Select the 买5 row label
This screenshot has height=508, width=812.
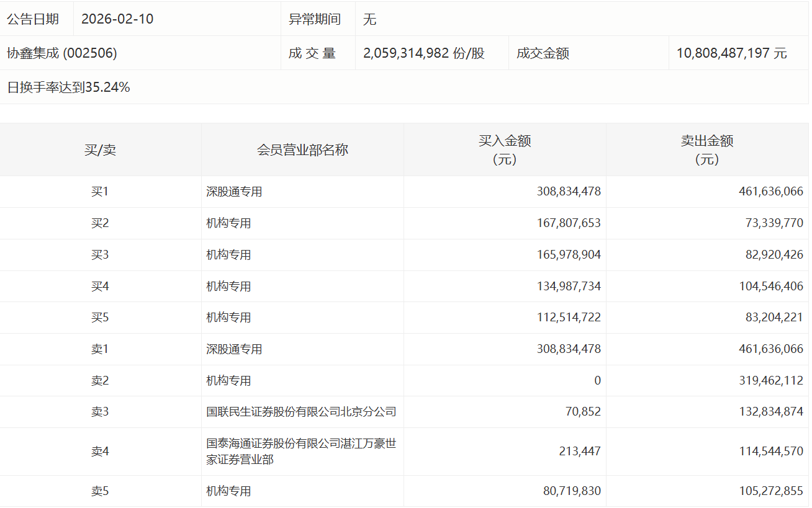pos(100,318)
